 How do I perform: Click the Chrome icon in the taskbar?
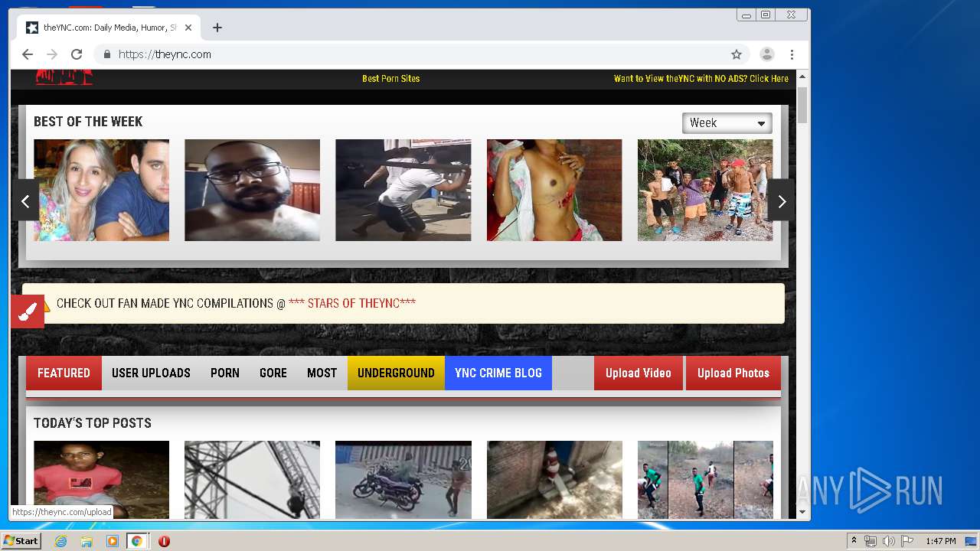136,541
